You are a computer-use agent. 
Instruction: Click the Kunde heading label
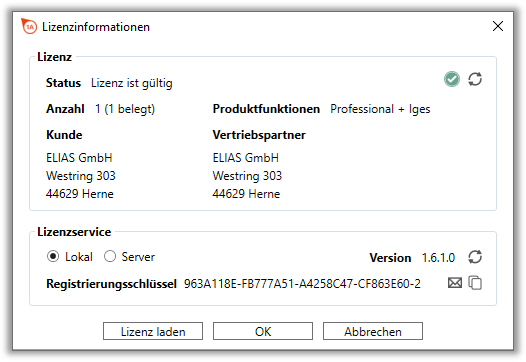[x=64, y=135]
